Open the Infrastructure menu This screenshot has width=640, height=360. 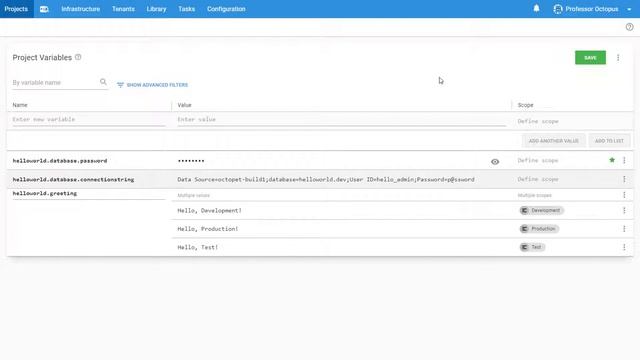point(80,9)
